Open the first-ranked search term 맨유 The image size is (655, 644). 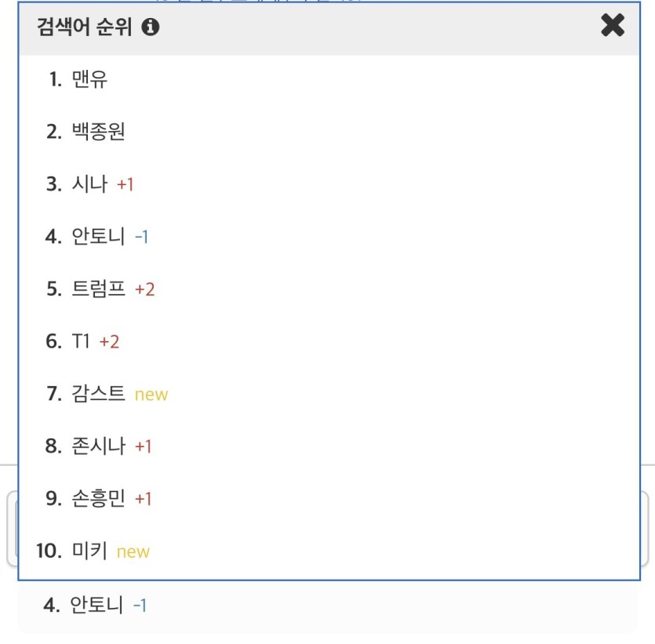point(89,79)
